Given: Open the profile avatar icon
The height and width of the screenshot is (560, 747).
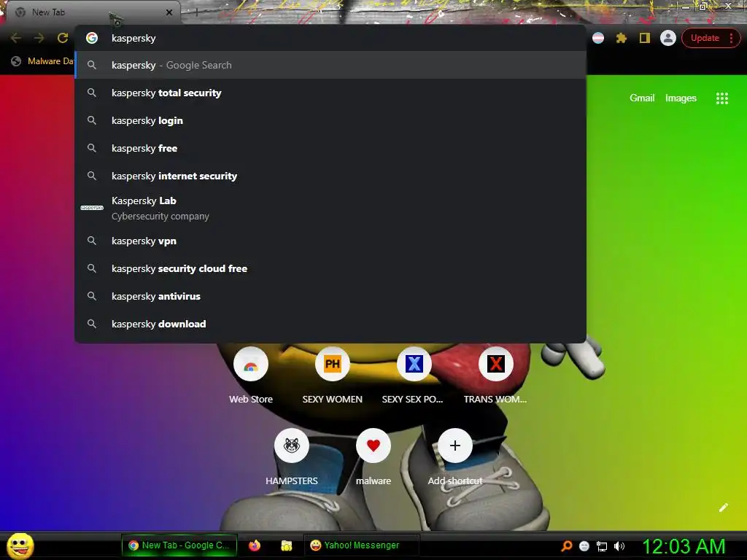Looking at the screenshot, I should (668, 38).
